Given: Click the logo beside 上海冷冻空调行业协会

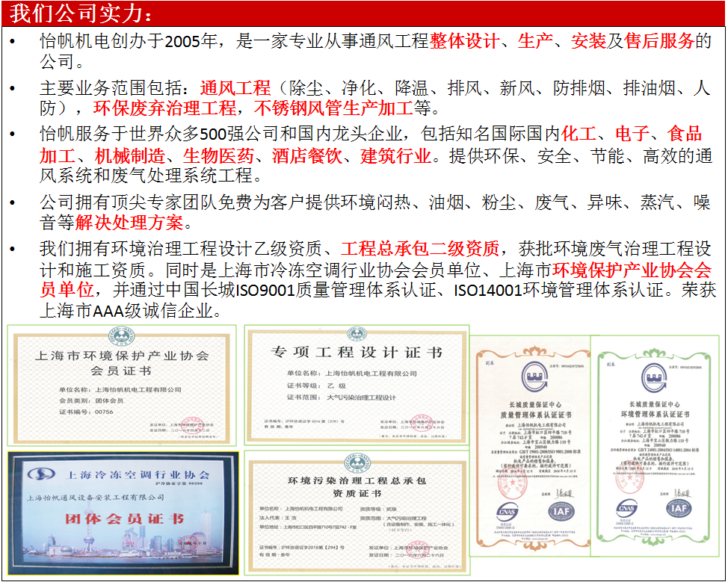Looking at the screenshot, I should point(42,474).
